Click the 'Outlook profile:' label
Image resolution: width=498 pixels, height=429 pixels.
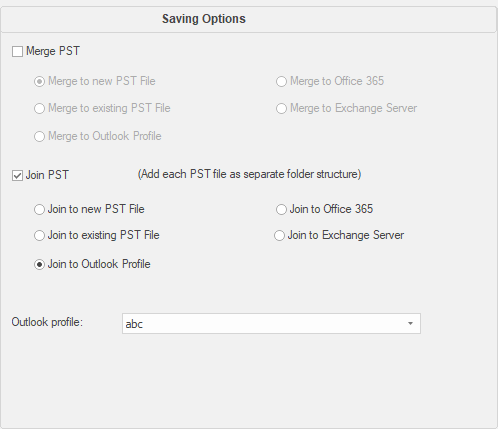(x=47, y=322)
